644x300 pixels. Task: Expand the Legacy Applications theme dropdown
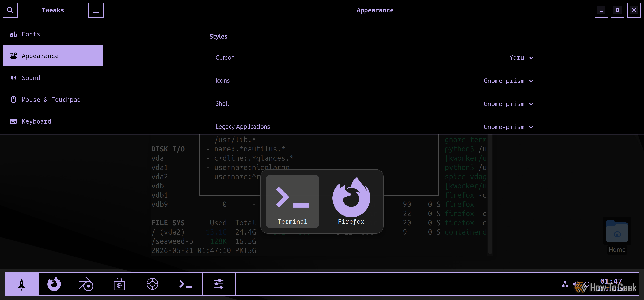coord(509,127)
